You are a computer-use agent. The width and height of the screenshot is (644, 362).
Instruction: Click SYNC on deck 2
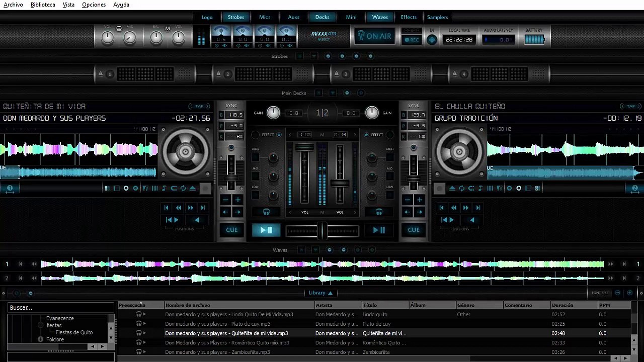tap(414, 106)
